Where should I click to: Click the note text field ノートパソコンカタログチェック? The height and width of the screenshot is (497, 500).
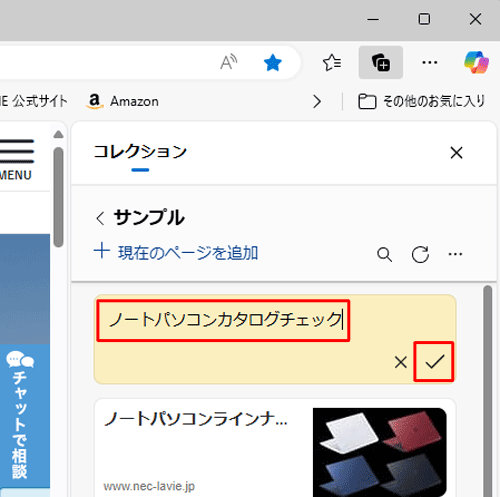[x=223, y=320]
